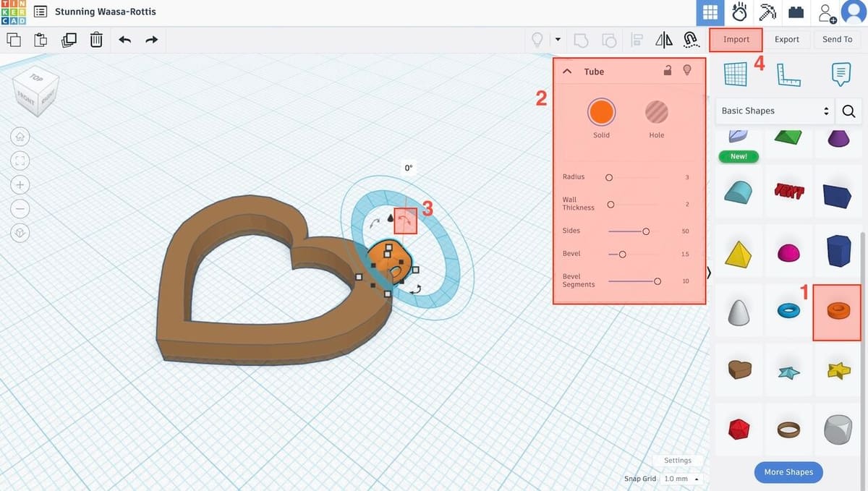868x491 pixels.
Task: Pick the brown Heart shape
Action: pyautogui.click(x=739, y=370)
